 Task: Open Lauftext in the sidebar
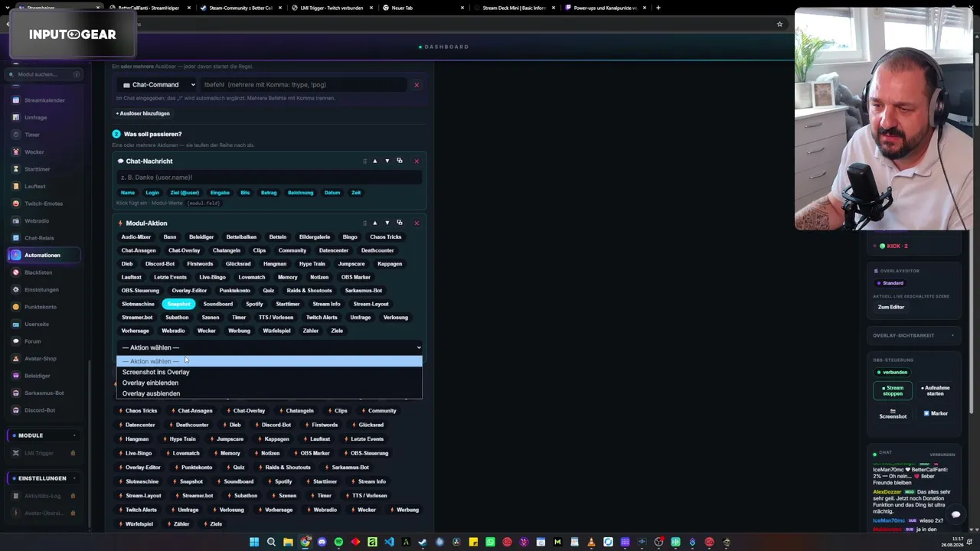(x=35, y=186)
